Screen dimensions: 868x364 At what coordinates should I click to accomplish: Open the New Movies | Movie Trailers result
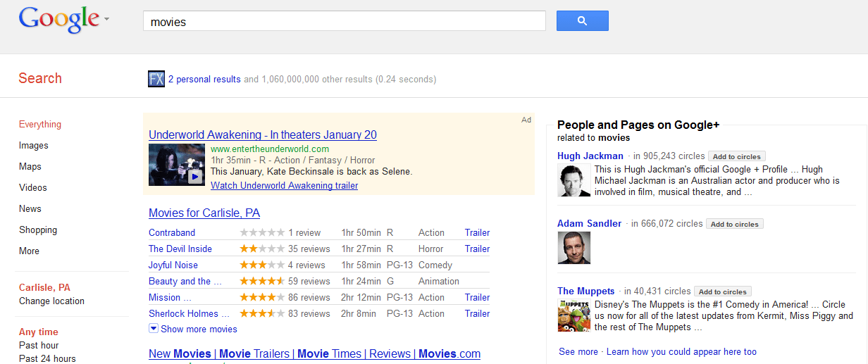tap(314, 354)
